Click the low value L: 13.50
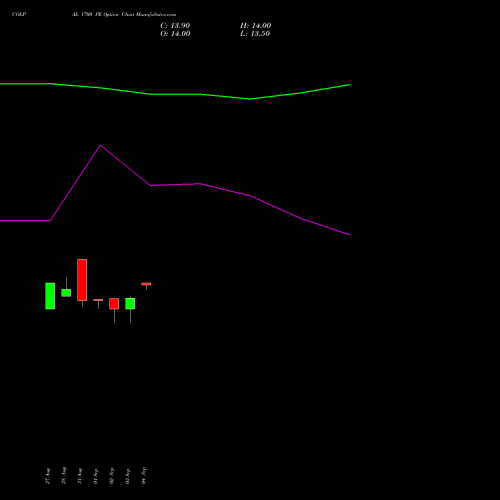The height and width of the screenshot is (500, 500). pyautogui.click(x=255, y=34)
